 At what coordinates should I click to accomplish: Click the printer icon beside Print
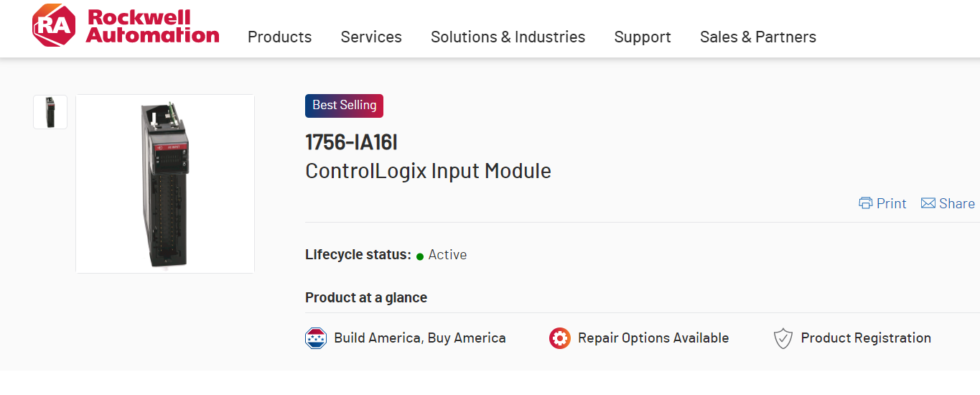[x=866, y=203]
